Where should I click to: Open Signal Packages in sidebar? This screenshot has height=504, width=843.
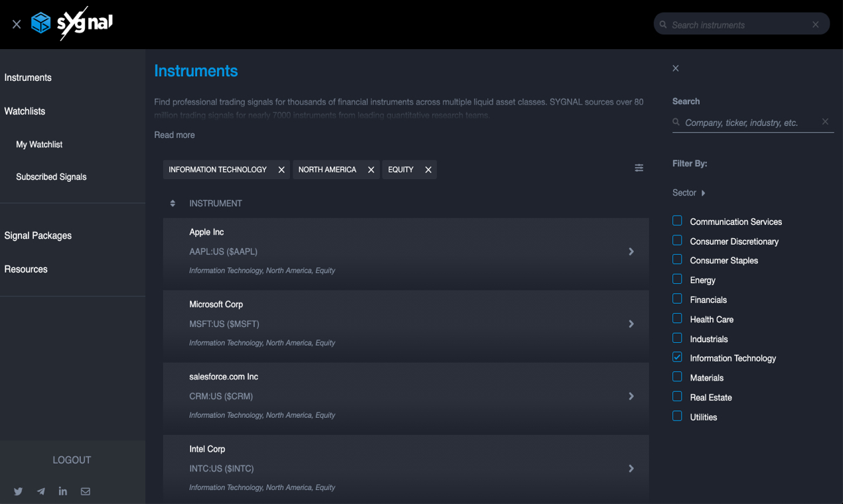point(38,235)
